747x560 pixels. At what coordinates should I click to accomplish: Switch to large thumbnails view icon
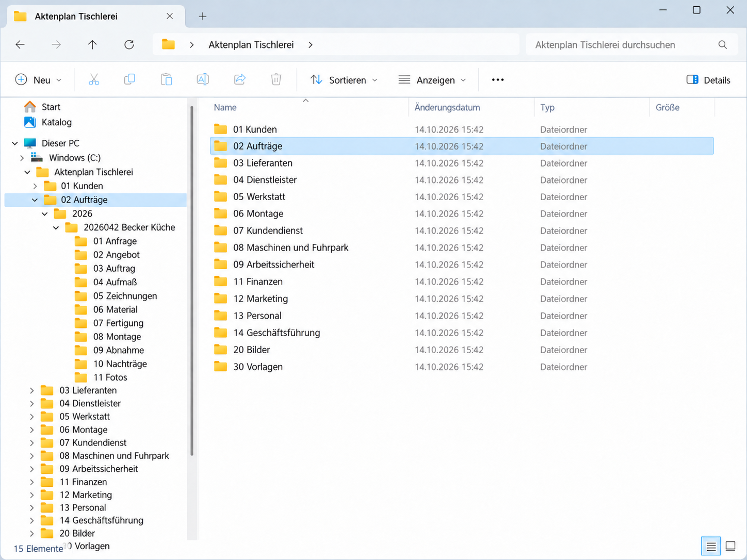[x=730, y=546]
